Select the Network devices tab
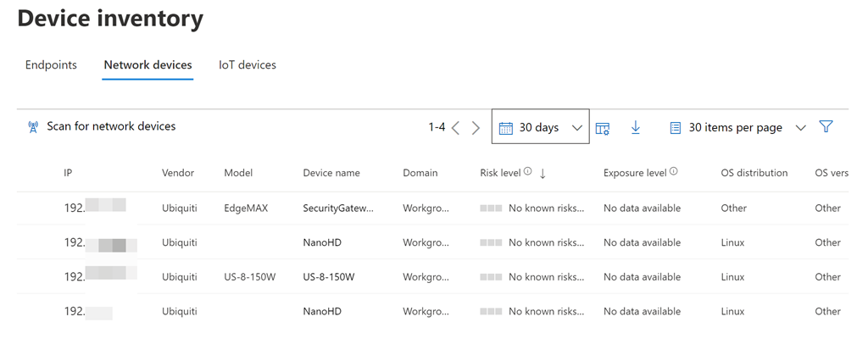The height and width of the screenshot is (350, 868). 147,65
